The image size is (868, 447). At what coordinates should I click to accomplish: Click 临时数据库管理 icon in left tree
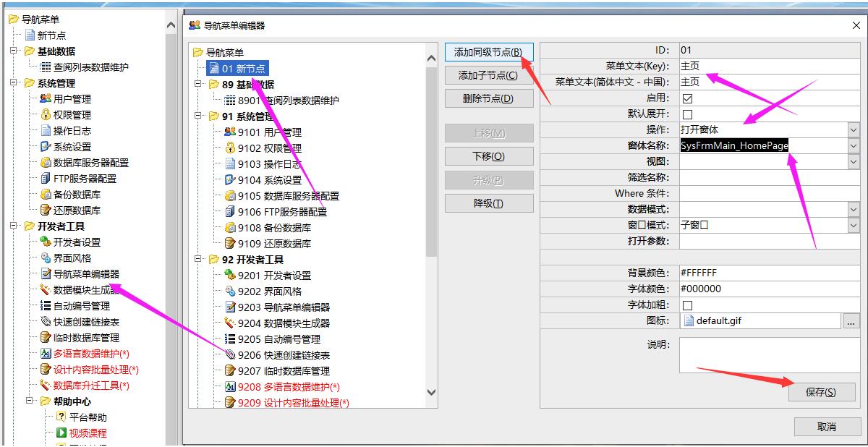tap(46, 338)
